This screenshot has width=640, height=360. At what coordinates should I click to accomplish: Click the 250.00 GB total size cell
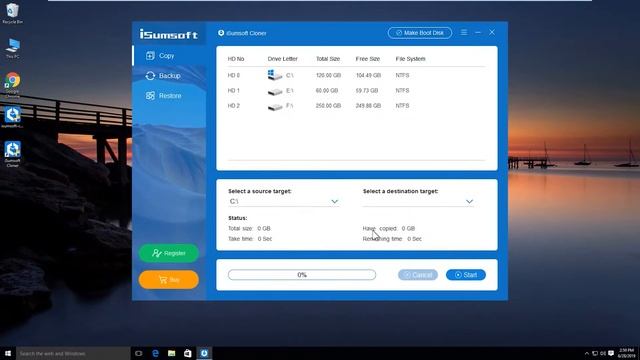pyautogui.click(x=328, y=105)
